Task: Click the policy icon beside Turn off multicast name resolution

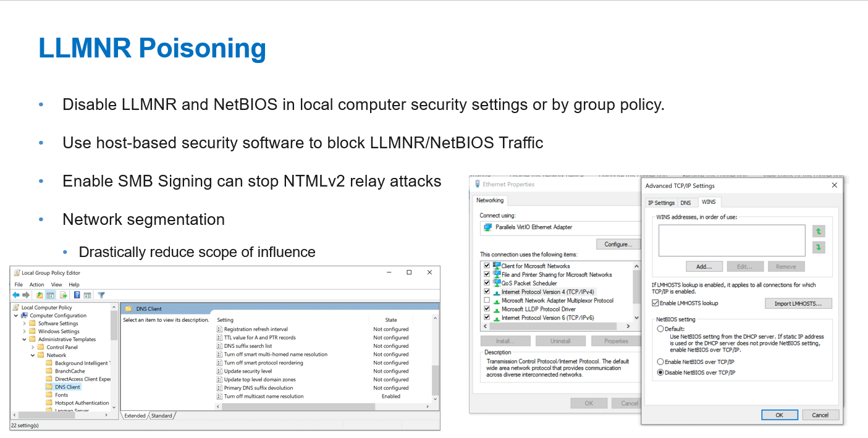Action: click(219, 396)
